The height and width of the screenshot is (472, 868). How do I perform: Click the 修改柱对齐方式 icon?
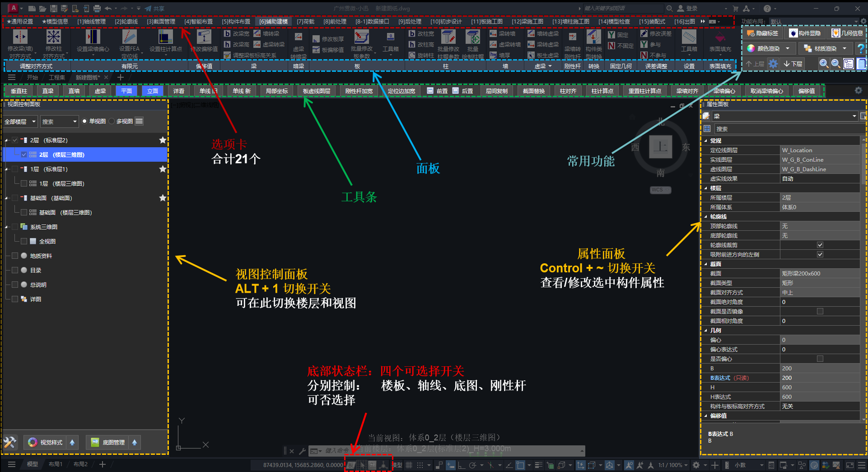click(54, 37)
